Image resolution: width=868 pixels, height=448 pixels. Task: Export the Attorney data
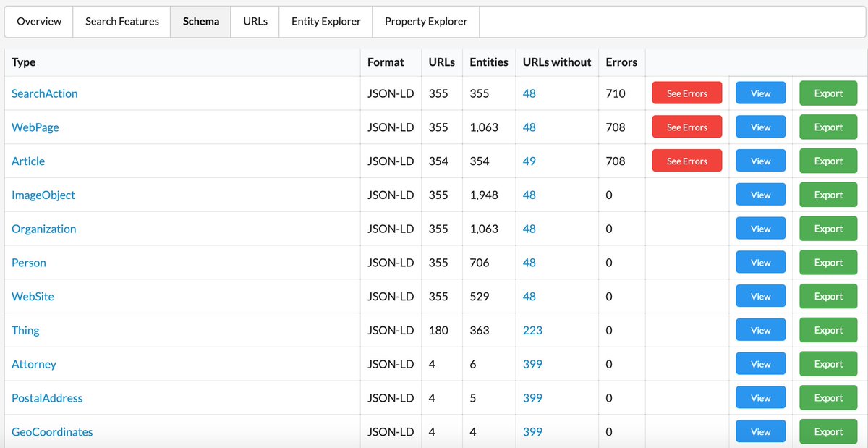[x=828, y=364]
